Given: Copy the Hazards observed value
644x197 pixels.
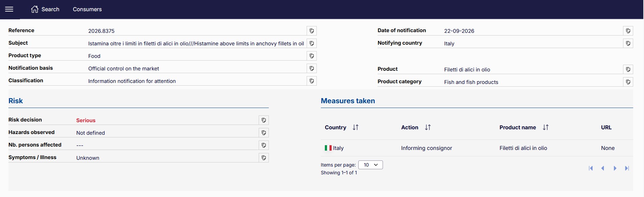Looking at the screenshot, I should (x=264, y=133).
